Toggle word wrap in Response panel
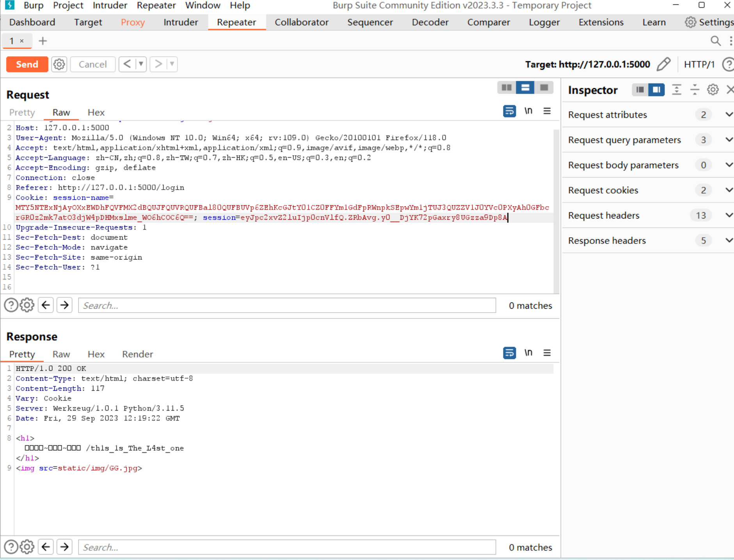The height and width of the screenshot is (560, 734). pos(509,353)
